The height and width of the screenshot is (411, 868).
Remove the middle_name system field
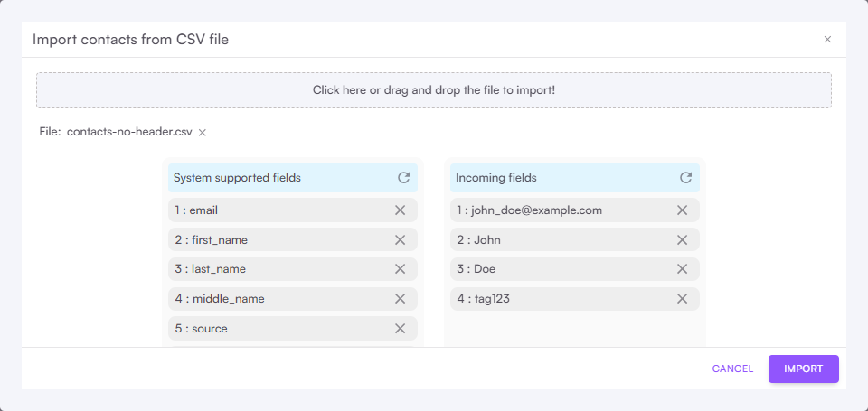click(x=400, y=299)
